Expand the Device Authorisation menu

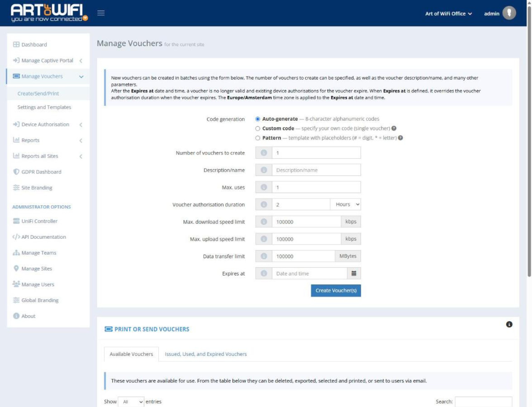[48, 124]
